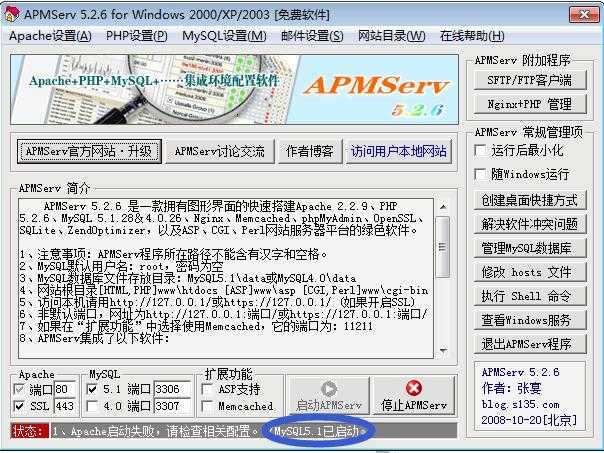Click the APMServ banner image
This screenshot has width=604, height=453.
click(234, 89)
